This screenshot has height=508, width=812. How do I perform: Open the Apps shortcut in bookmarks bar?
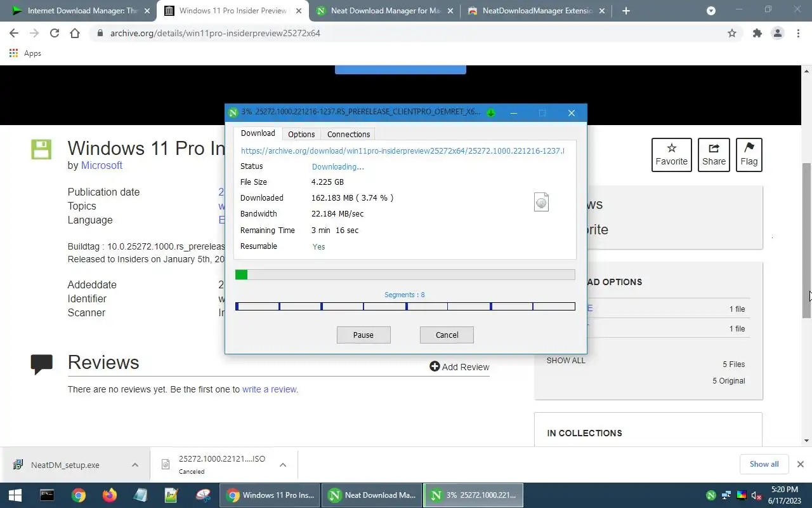pyautogui.click(x=25, y=53)
